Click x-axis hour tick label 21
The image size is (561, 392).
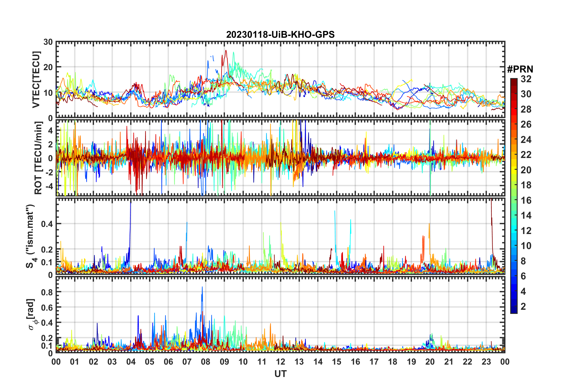coord(449,362)
